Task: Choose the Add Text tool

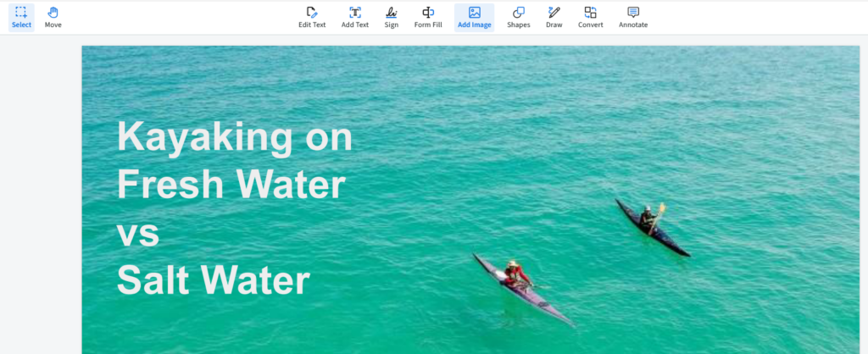Action: (355, 18)
